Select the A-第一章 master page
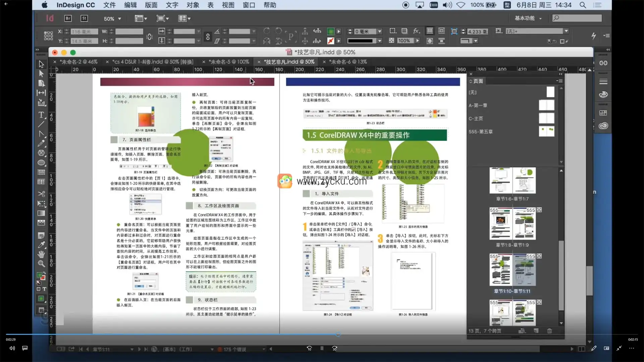Screen dimensions: 644x362 point(478,105)
